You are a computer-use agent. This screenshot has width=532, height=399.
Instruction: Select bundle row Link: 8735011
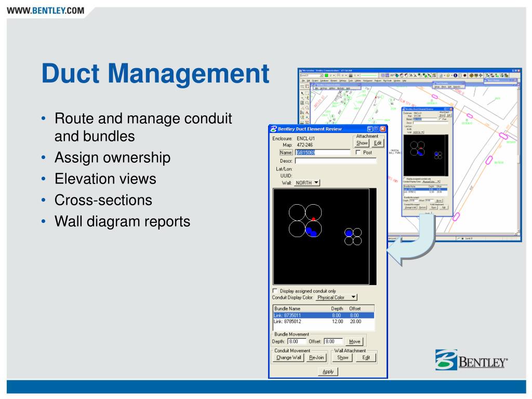324,315
